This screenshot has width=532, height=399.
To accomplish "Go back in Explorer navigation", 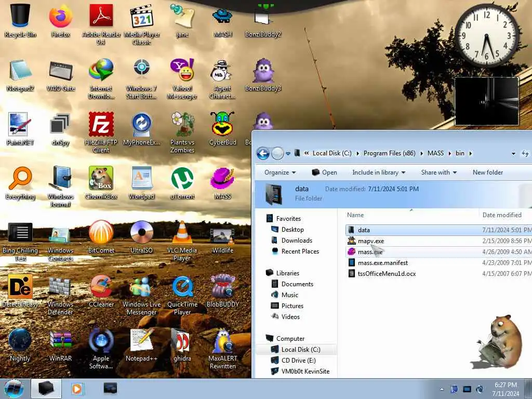I will coord(263,153).
